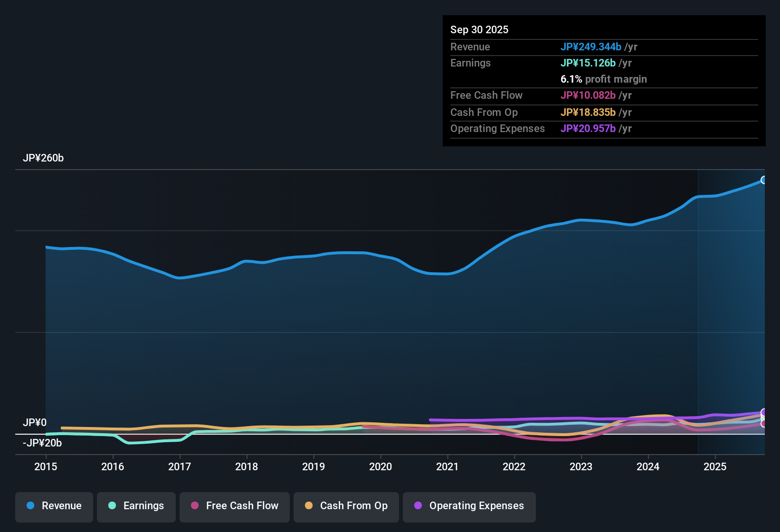Screen dimensions: 780x532
Task: Click the Free Cash Flow endpoint circle
Action: coord(763,423)
